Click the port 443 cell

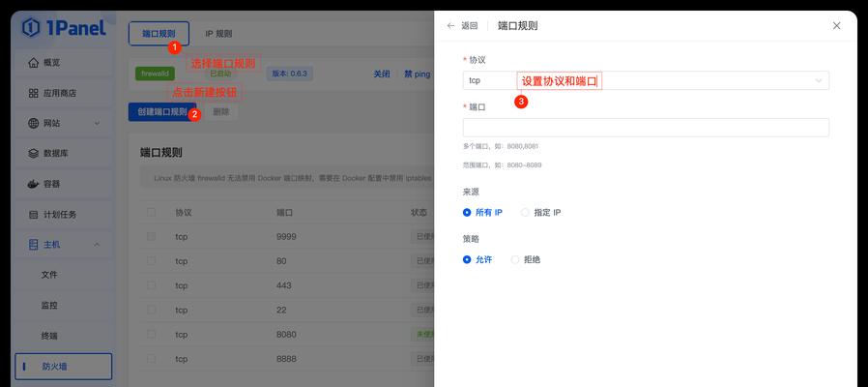[x=283, y=285]
